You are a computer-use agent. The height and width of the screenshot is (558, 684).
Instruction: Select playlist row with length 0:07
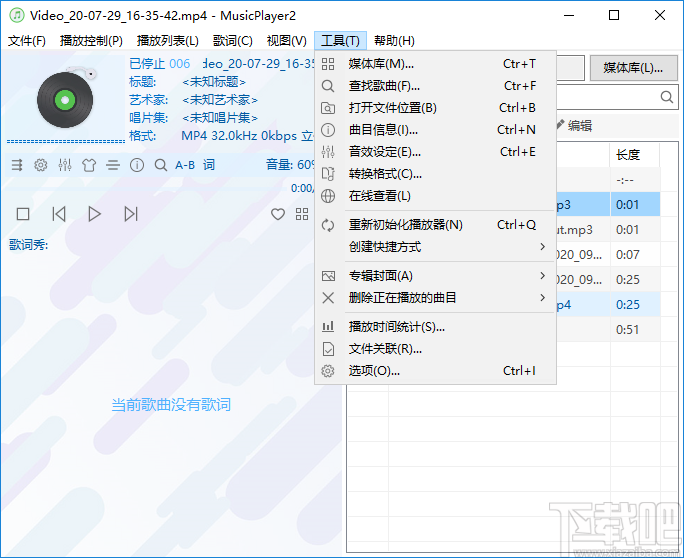tap(609, 254)
